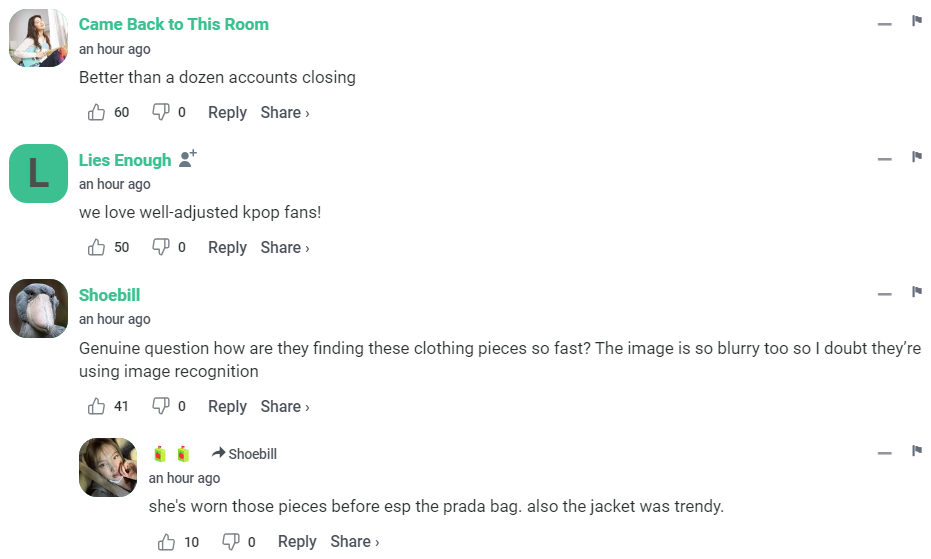The width and height of the screenshot is (931, 559).
Task: Expand Share options on Lies Enough's comment
Action: tap(284, 247)
